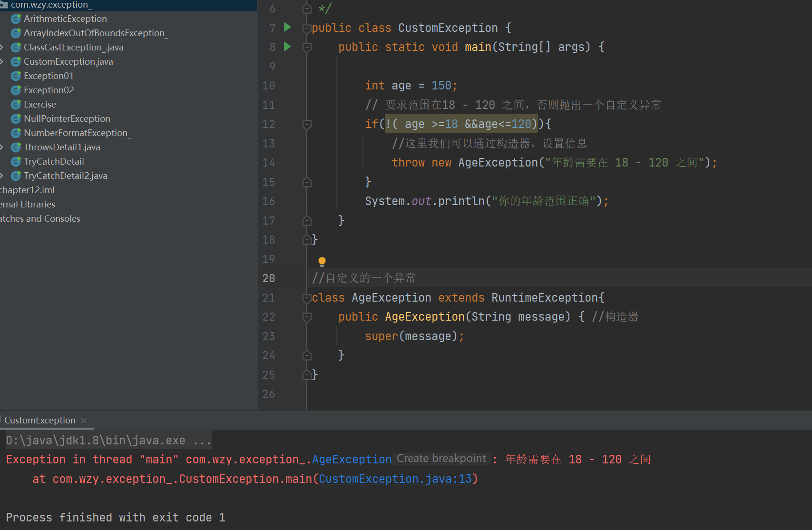Click the Exception02 class icon
The image size is (812, 530).
[16, 90]
